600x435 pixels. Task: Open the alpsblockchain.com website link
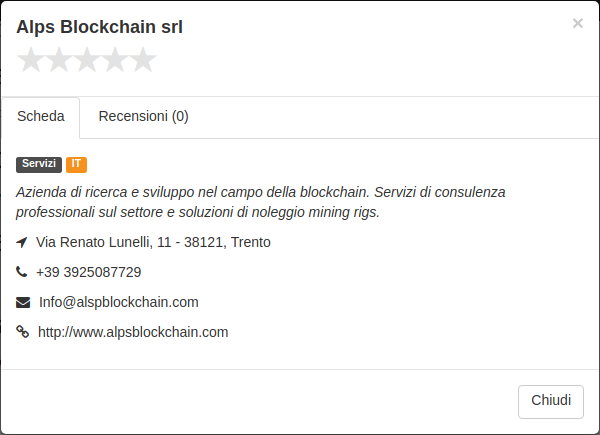(133, 332)
